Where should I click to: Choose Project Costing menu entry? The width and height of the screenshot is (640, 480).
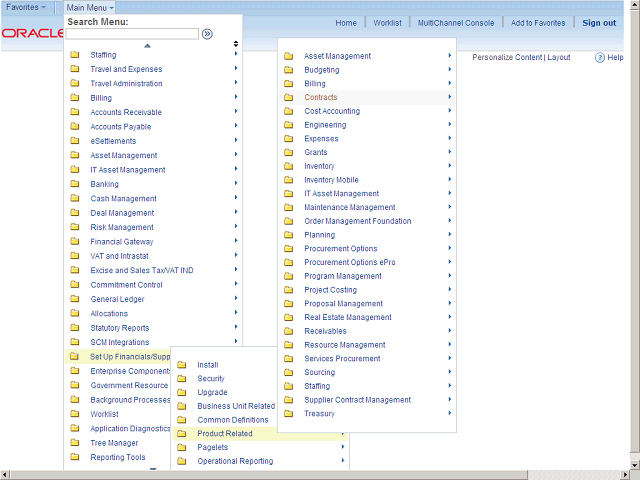[330, 290]
